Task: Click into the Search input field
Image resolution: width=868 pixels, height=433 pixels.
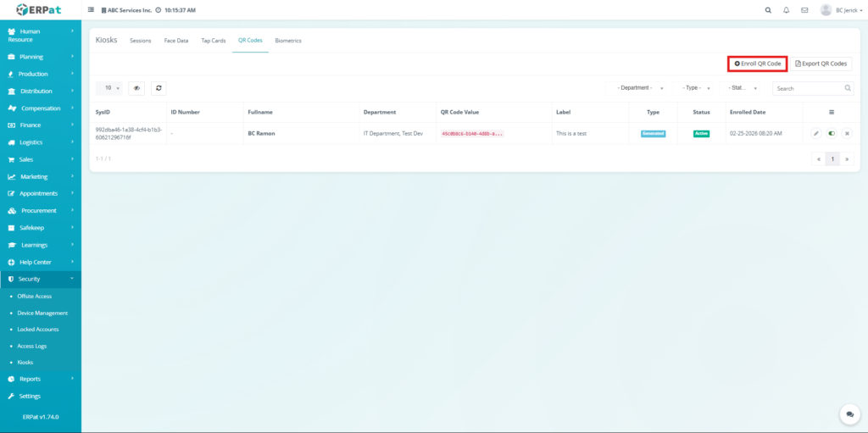Action: click(x=808, y=88)
